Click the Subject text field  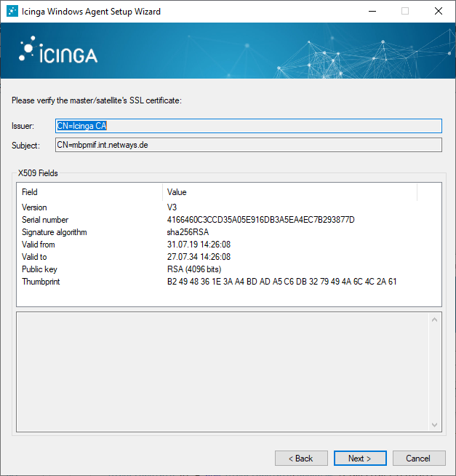click(x=248, y=145)
